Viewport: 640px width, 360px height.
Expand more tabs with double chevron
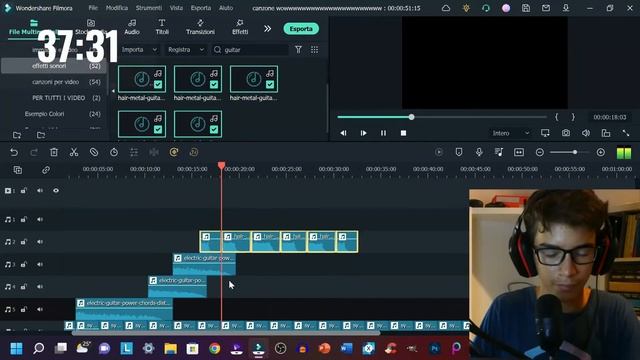click(267, 29)
